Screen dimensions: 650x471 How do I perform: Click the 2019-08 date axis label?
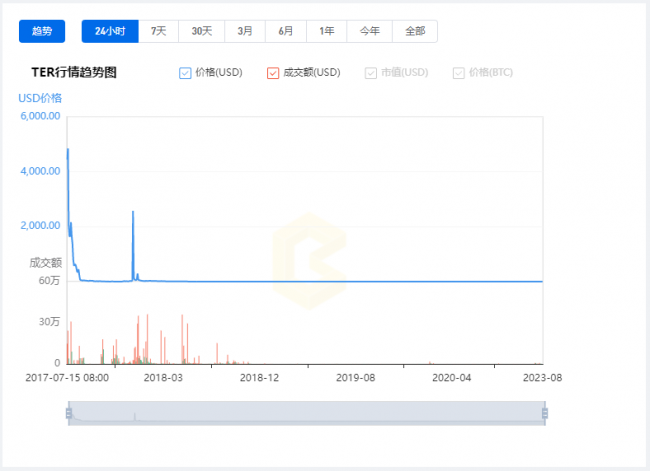click(355, 378)
